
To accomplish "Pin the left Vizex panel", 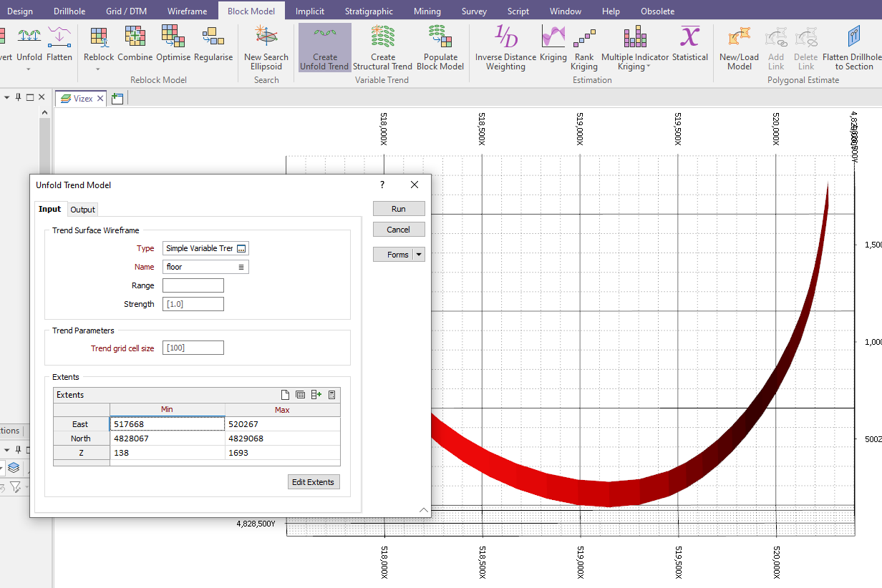I will (18, 97).
